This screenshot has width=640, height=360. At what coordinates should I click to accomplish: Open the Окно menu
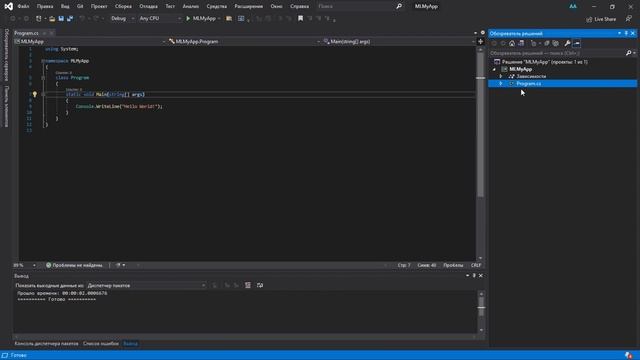(276, 6)
